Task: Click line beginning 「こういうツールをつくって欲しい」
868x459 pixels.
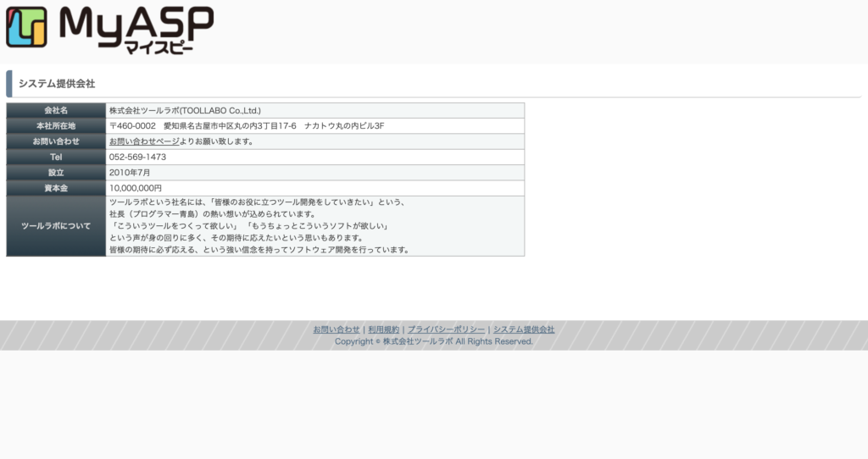Action: 250,226
